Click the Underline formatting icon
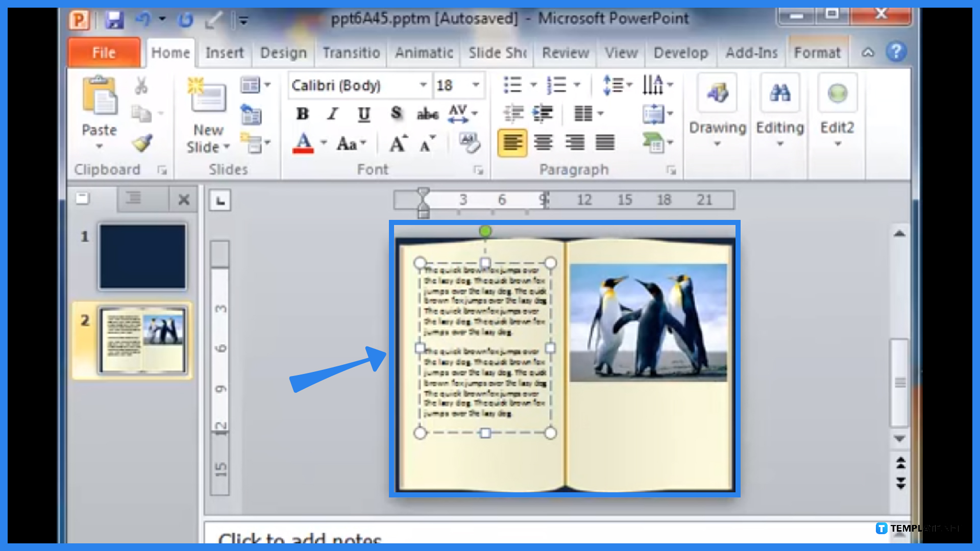980x551 pixels. tap(363, 114)
